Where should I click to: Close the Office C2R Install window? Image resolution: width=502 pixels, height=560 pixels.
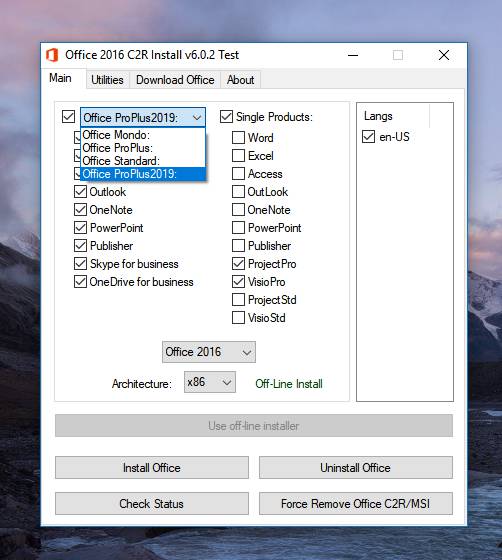[x=444, y=55]
